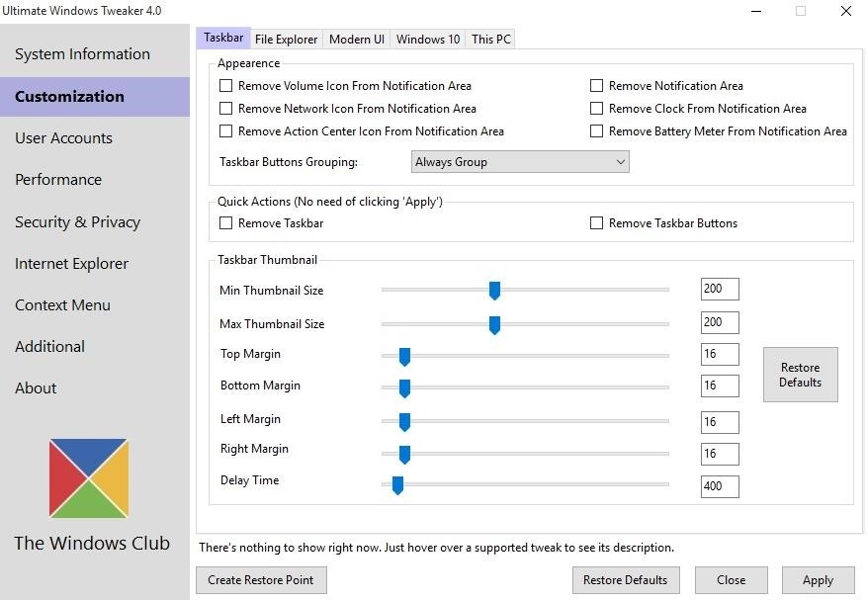Viewport: 868px width, 600px height.
Task: Check Remove Taskbar Buttons option
Action: point(596,223)
